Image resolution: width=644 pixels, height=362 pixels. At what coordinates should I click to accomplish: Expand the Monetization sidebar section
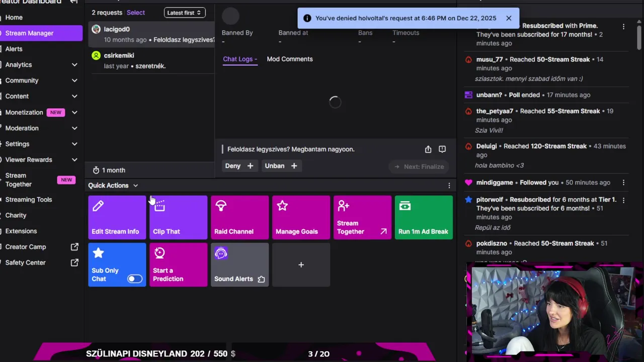[x=74, y=113]
